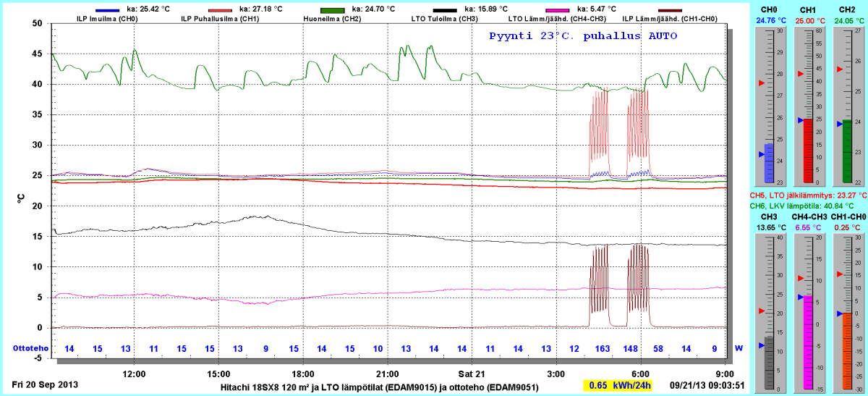
Task: Click the Fri 20 Sep 2013 start date
Action: click(45, 384)
